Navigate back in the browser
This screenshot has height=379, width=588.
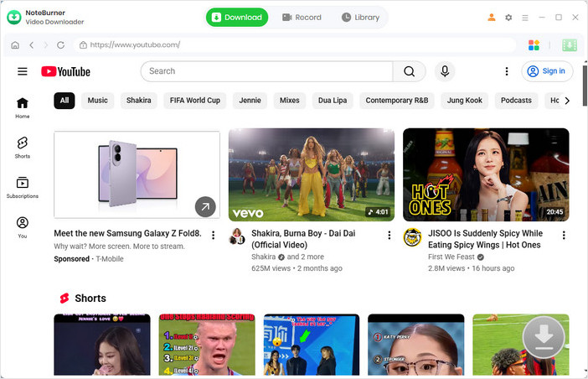[x=32, y=45]
